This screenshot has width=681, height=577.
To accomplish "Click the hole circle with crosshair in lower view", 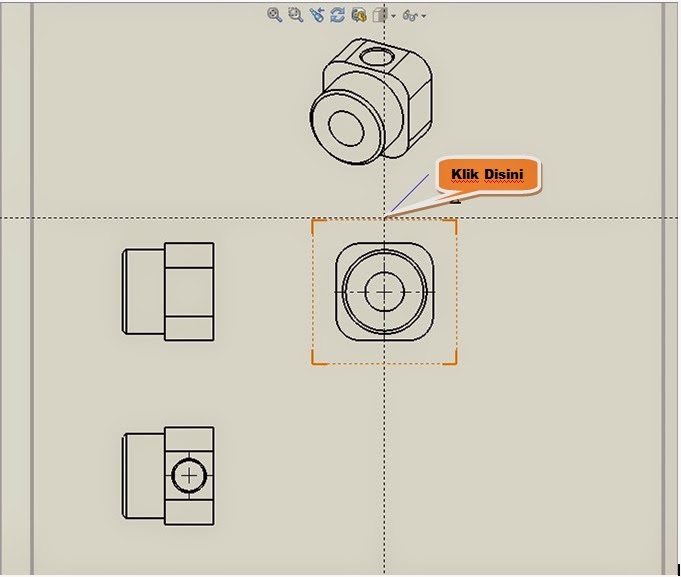I will [187, 476].
